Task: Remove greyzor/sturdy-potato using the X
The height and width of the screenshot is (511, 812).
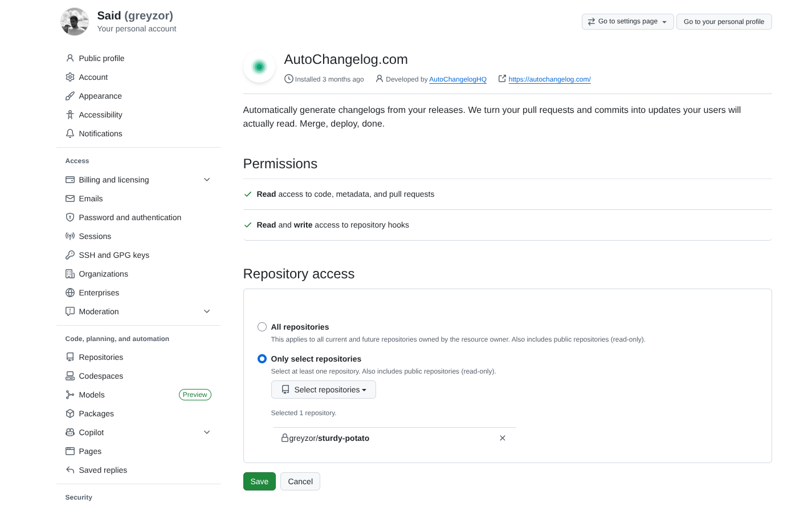Action: click(502, 438)
